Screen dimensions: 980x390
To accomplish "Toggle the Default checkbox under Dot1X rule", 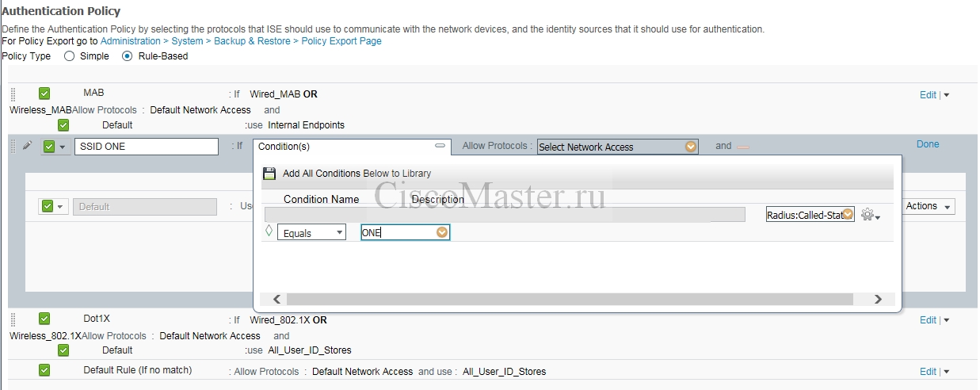I will coord(63,350).
